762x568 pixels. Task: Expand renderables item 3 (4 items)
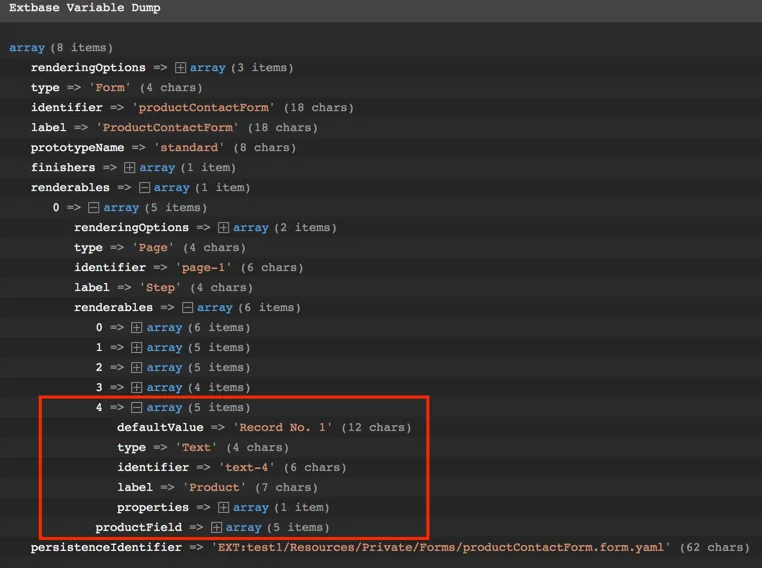(x=137, y=387)
